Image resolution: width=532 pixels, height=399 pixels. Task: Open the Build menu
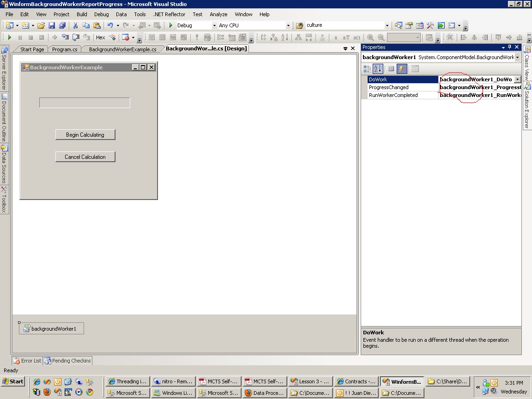pyautogui.click(x=82, y=14)
